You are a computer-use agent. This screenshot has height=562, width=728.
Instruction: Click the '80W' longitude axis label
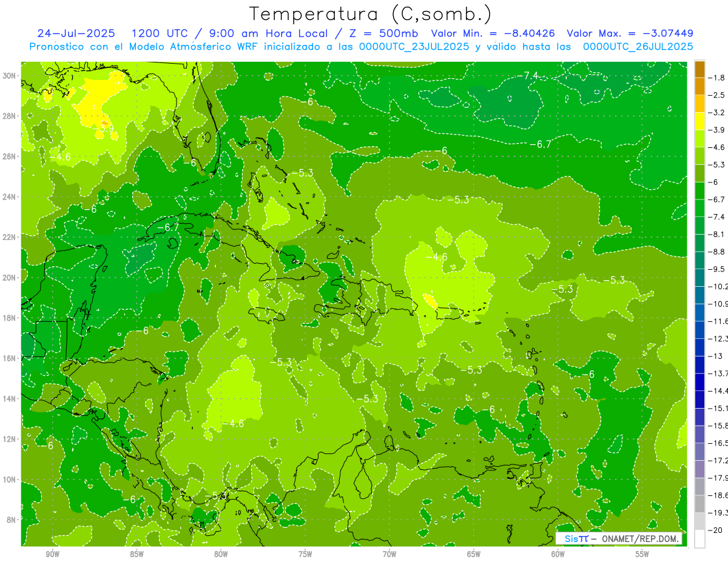pyautogui.click(x=221, y=554)
